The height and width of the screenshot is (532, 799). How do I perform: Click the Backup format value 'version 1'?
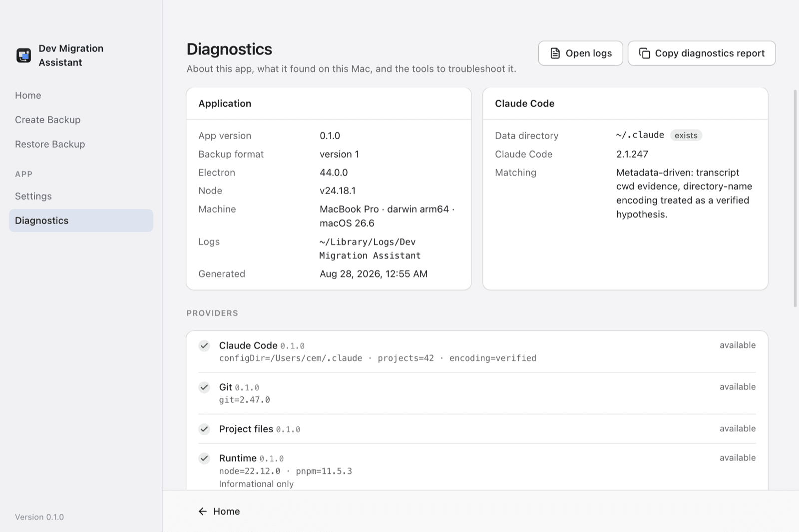pos(340,154)
